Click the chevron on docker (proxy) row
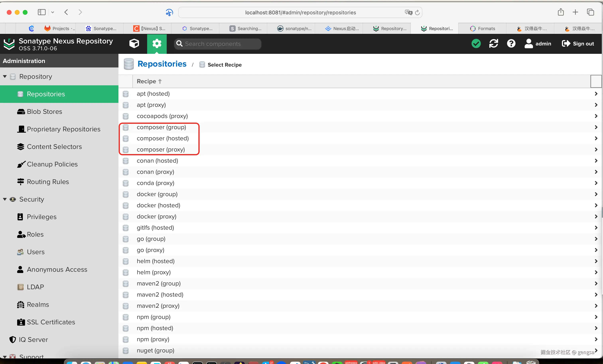The width and height of the screenshot is (603, 364). tap(596, 216)
